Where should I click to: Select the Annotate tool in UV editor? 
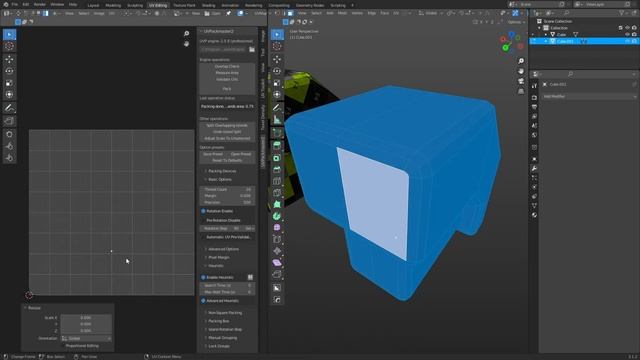point(9,108)
